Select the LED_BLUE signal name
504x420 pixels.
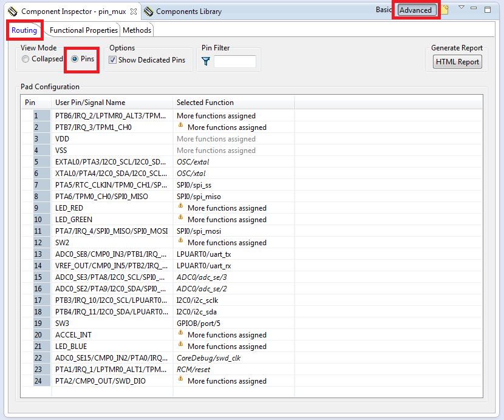tap(71, 347)
